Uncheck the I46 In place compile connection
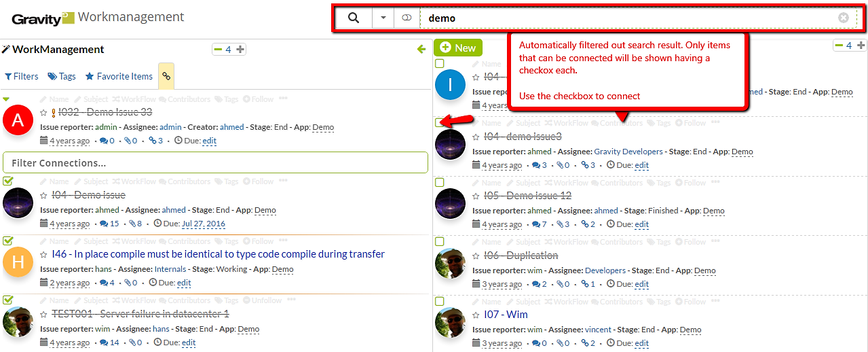Screen dimensions: 868x352 point(8,241)
